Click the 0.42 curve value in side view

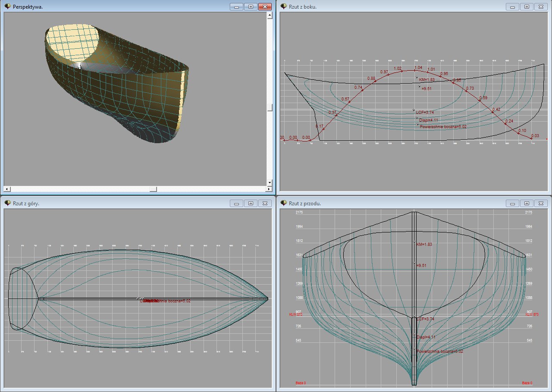point(496,110)
